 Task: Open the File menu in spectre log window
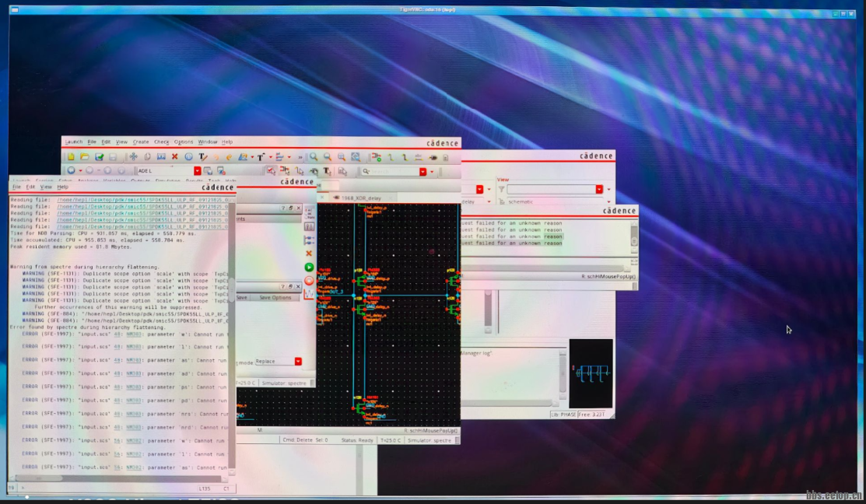click(16, 187)
